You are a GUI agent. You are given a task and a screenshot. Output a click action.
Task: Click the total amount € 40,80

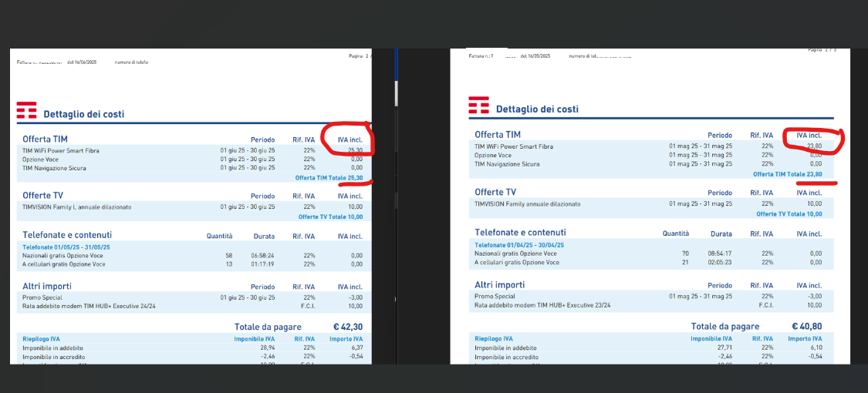807,326
